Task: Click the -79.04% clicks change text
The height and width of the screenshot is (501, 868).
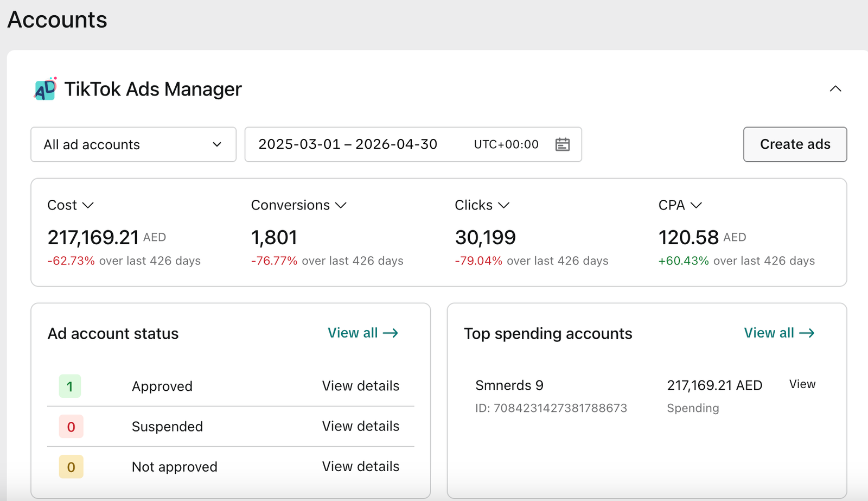Action: tap(478, 261)
